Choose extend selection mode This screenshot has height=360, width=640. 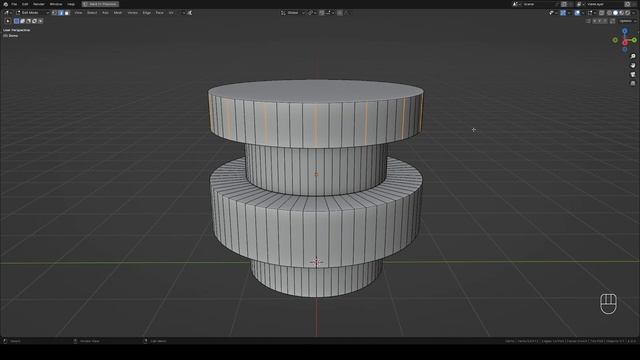click(22, 21)
